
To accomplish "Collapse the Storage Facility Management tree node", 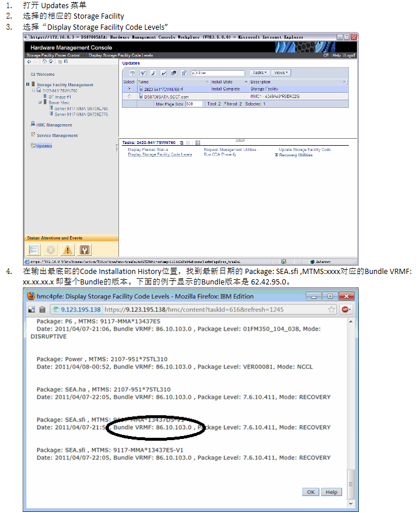I will pos(28,85).
